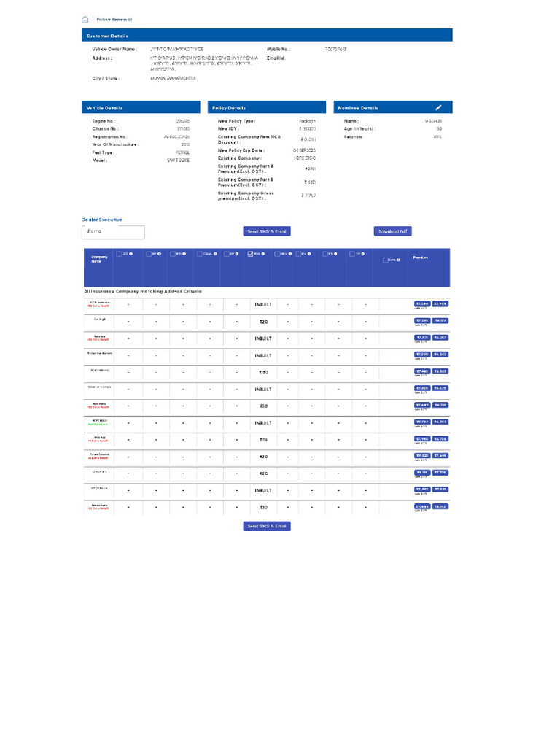560x747 pixels.
Task: Click the HDFC ERGO company name
Action: pos(99,421)
